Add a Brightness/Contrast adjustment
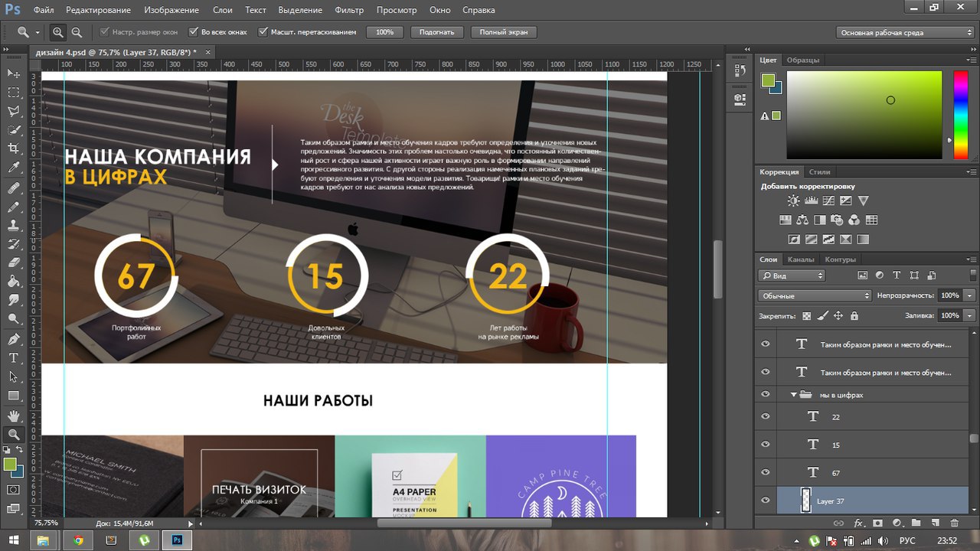The width and height of the screenshot is (980, 551). click(793, 201)
